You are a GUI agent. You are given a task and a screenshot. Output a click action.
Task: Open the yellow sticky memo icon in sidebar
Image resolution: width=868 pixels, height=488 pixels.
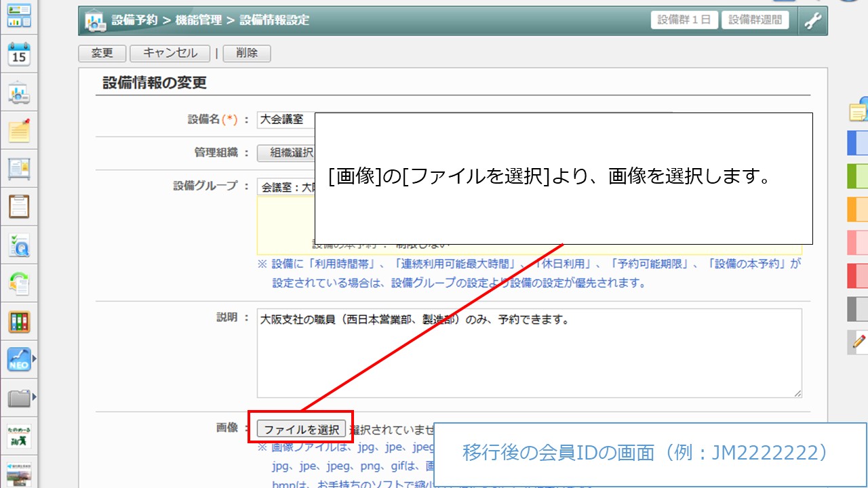point(19,130)
